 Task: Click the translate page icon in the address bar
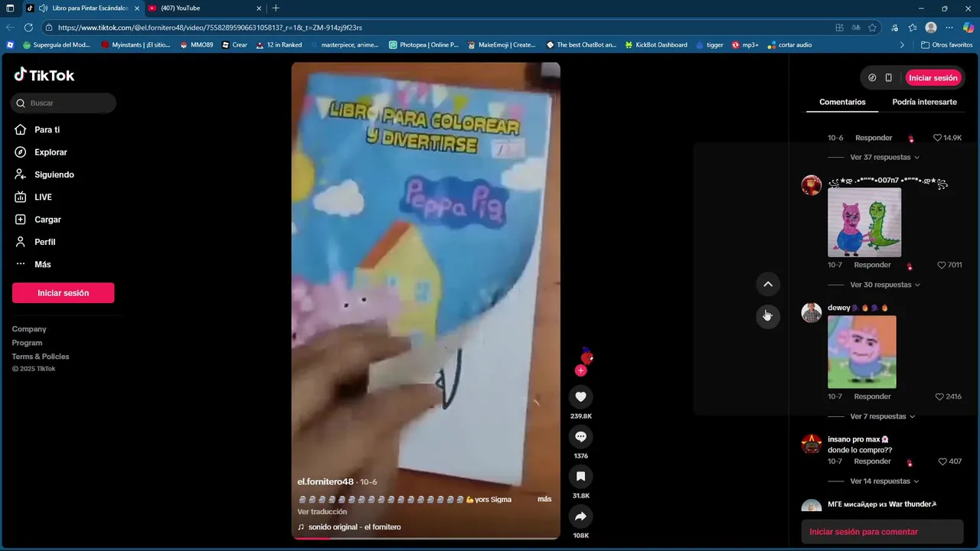pos(856,28)
